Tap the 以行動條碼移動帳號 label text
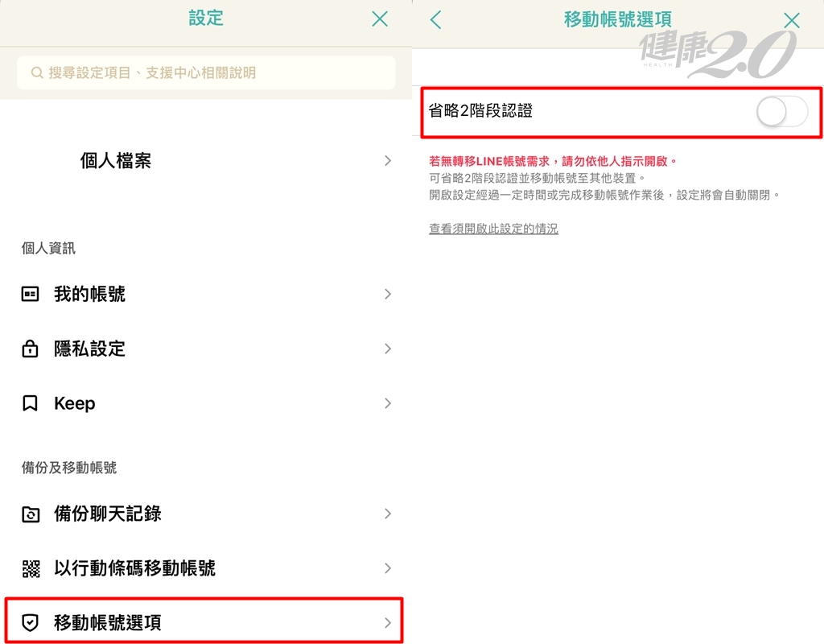Viewport: 824px width, 644px height. click(134, 569)
